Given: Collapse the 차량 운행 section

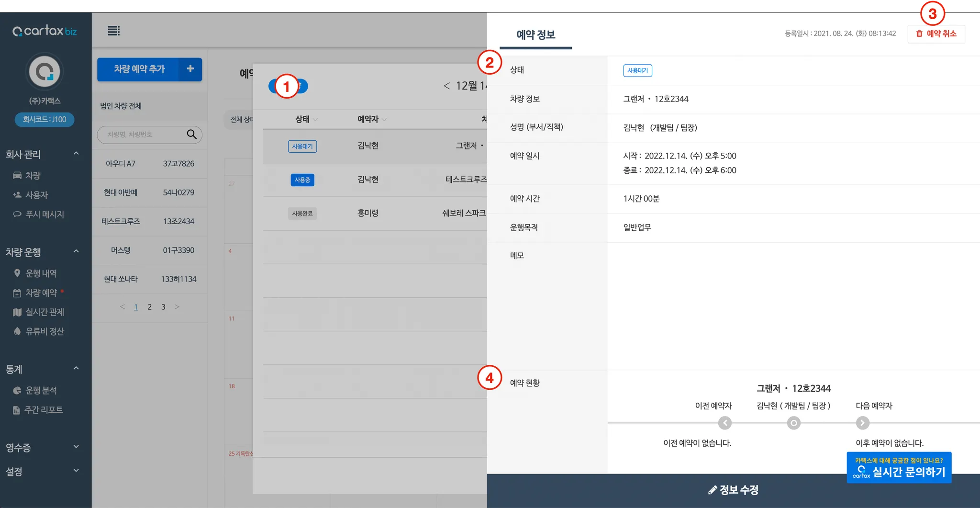Looking at the screenshot, I should (x=76, y=251).
